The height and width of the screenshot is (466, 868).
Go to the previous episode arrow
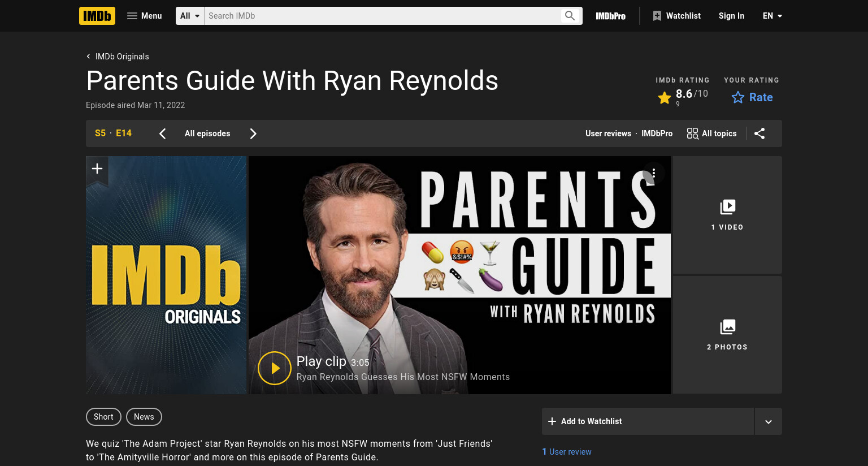tap(163, 133)
